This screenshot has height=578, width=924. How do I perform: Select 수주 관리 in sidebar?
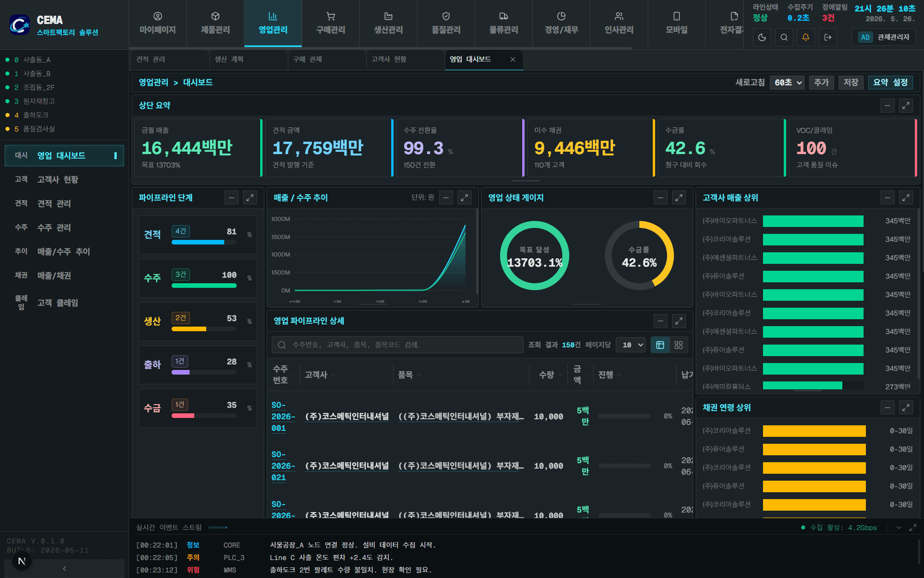[64, 227]
